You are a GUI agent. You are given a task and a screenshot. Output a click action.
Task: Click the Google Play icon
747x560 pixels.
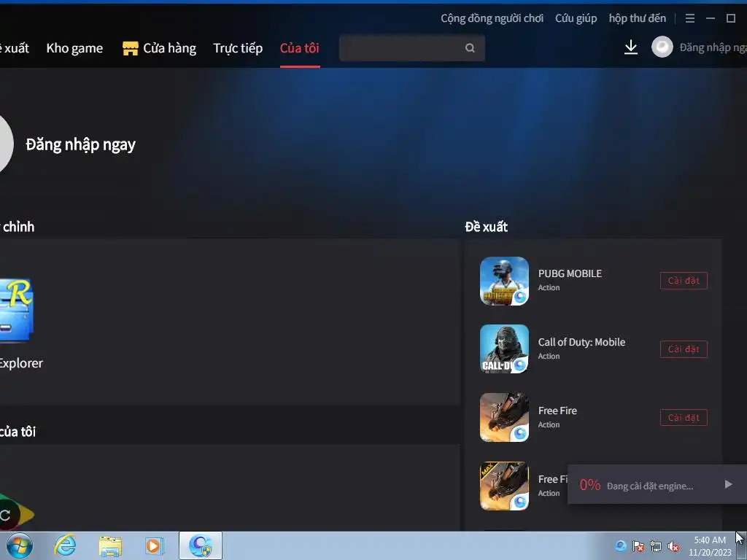tap(16, 514)
